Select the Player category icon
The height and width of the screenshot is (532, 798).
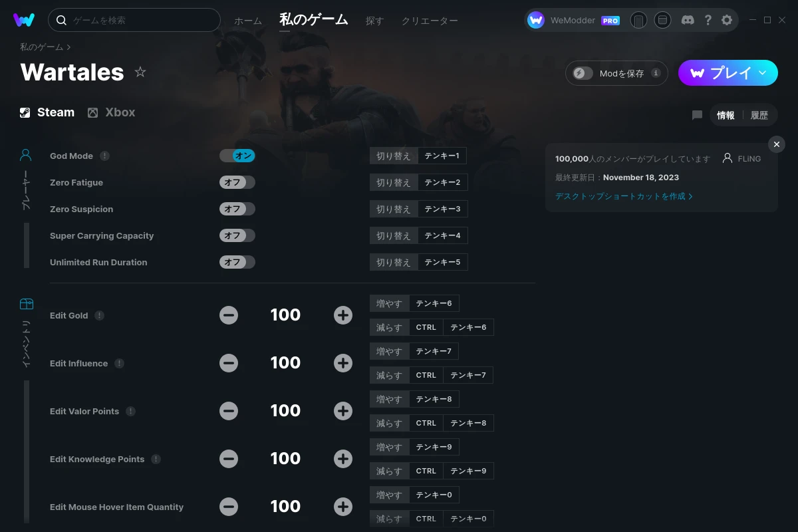(26, 156)
